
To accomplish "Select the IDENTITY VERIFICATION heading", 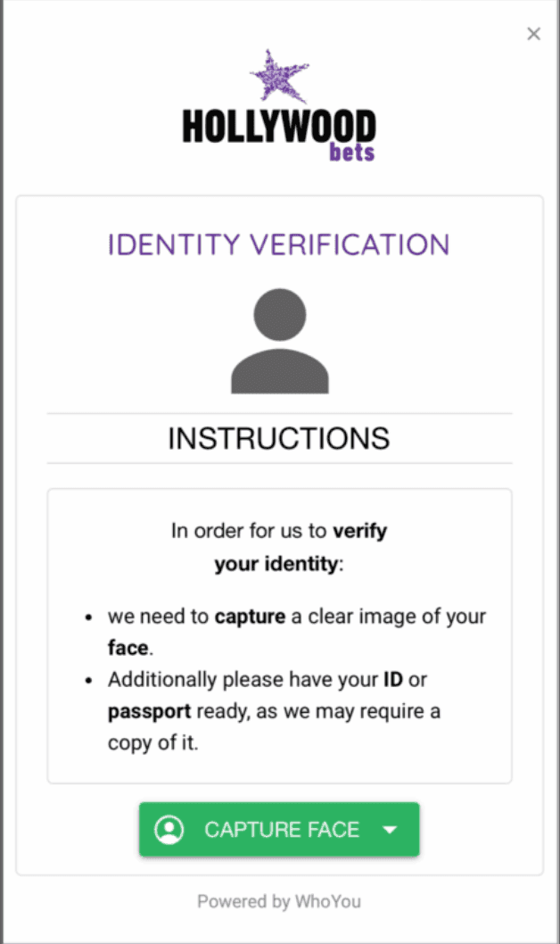I will [x=279, y=244].
